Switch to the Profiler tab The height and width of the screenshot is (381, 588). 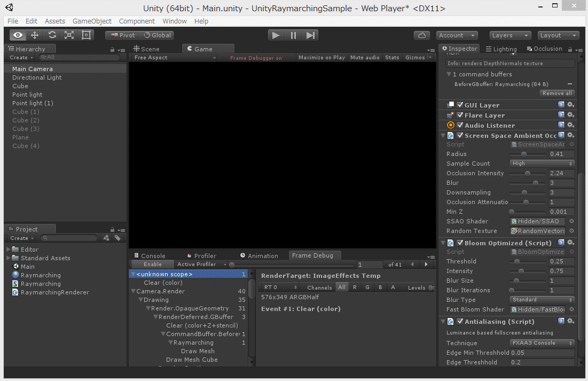coord(202,255)
